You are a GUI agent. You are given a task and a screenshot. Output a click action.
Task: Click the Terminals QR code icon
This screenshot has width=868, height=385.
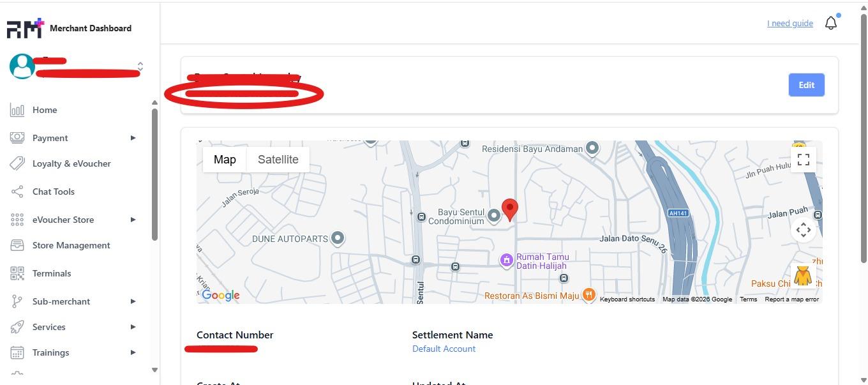click(x=17, y=273)
